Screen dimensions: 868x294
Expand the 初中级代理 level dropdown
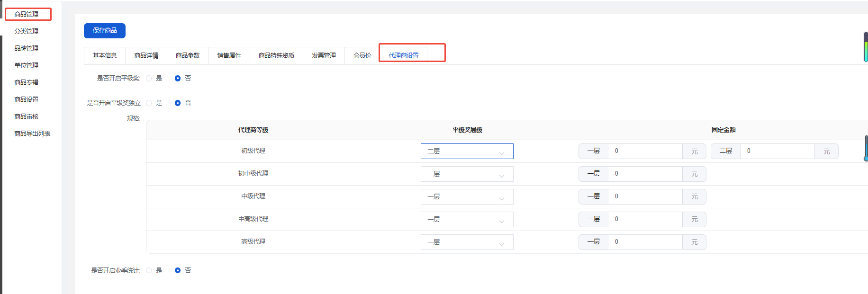tap(467, 174)
